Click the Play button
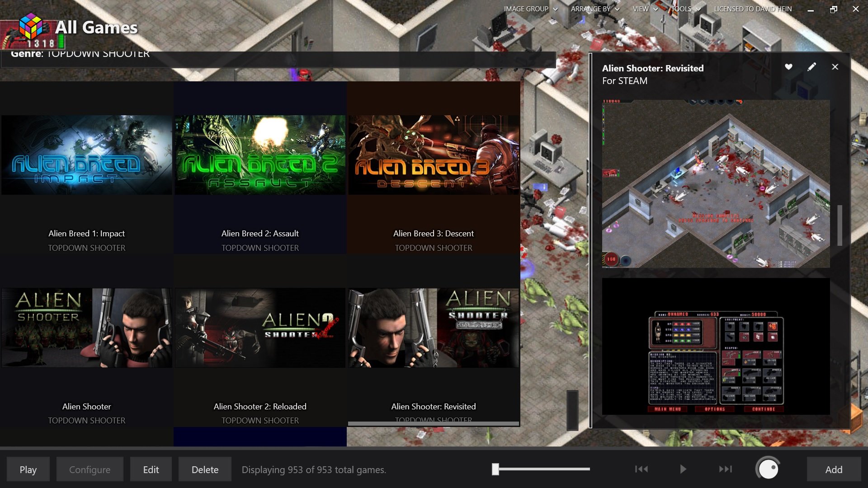Image resolution: width=868 pixels, height=488 pixels. click(x=28, y=469)
